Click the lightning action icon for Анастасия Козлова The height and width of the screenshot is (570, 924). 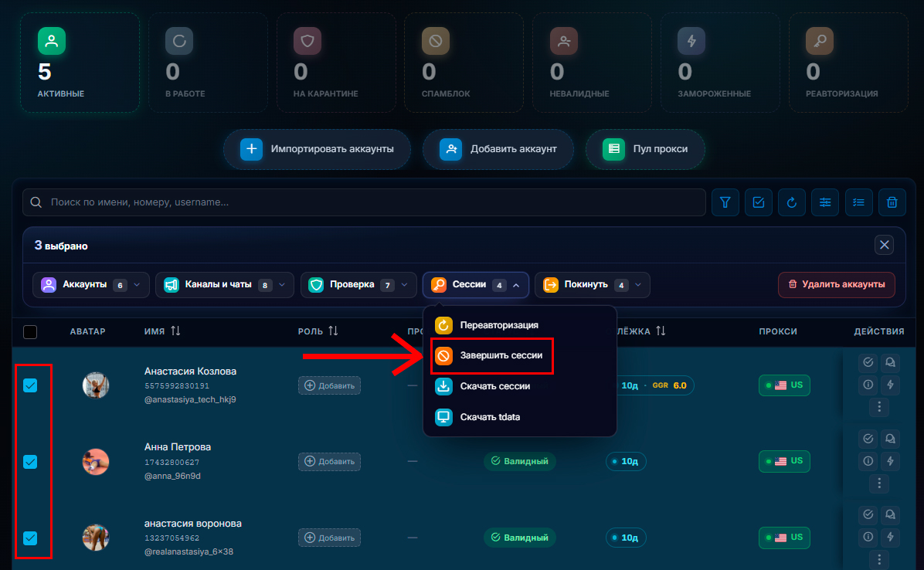click(x=891, y=385)
